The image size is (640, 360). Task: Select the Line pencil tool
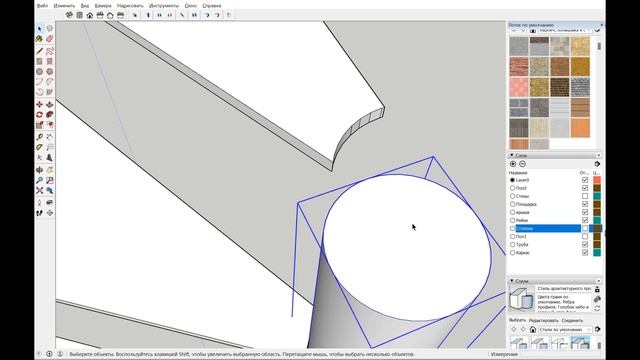(x=40, y=51)
